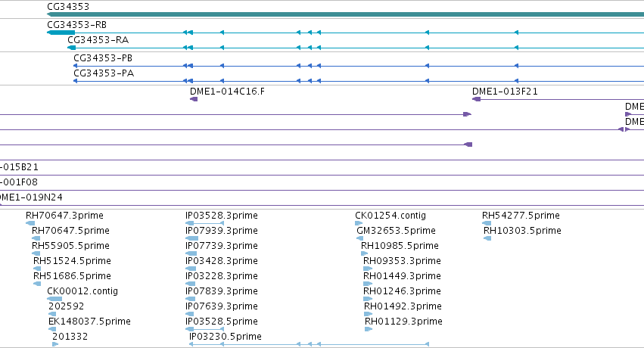The image size is (644, 348).
Task: Select the RH09353.3prime arrow glyph
Action: (x=368, y=269)
